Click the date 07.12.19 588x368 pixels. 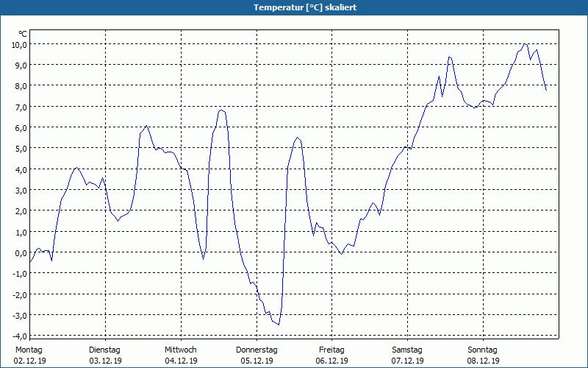(x=408, y=361)
